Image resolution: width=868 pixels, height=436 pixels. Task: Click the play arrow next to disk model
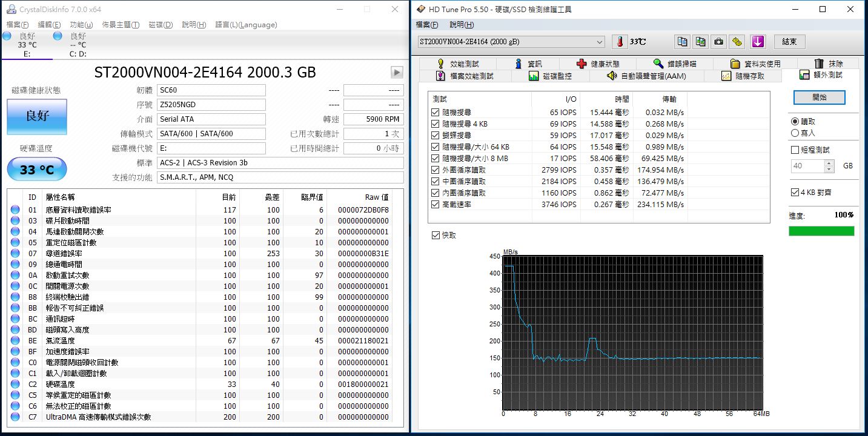397,72
